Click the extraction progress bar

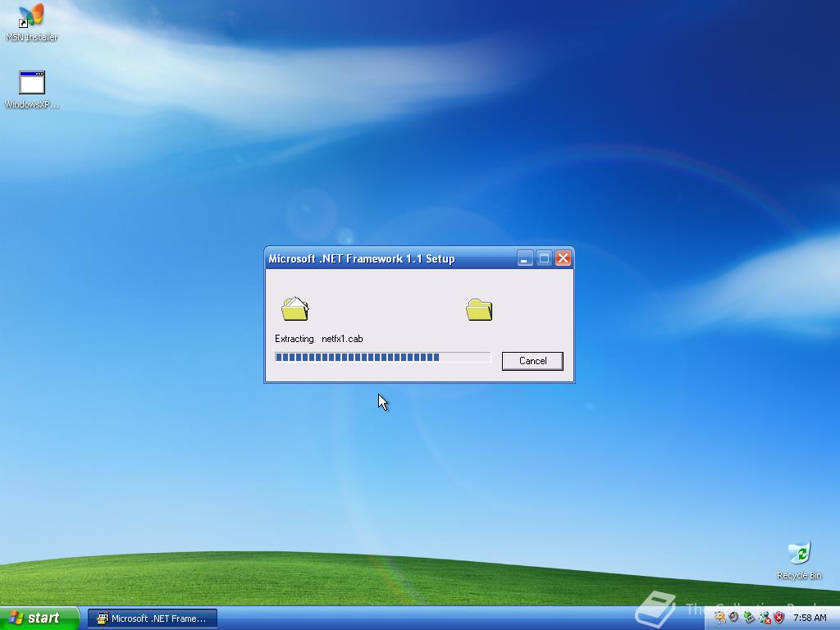tap(382, 358)
